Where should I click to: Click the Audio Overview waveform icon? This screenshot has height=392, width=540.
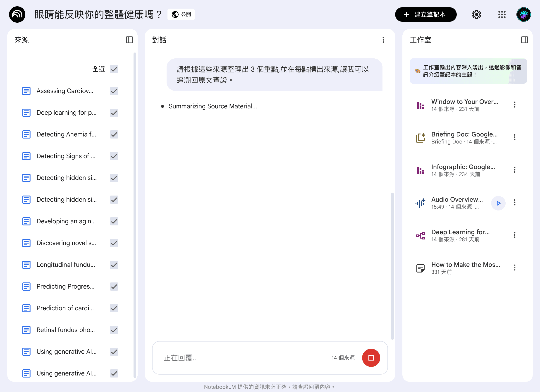(420, 203)
